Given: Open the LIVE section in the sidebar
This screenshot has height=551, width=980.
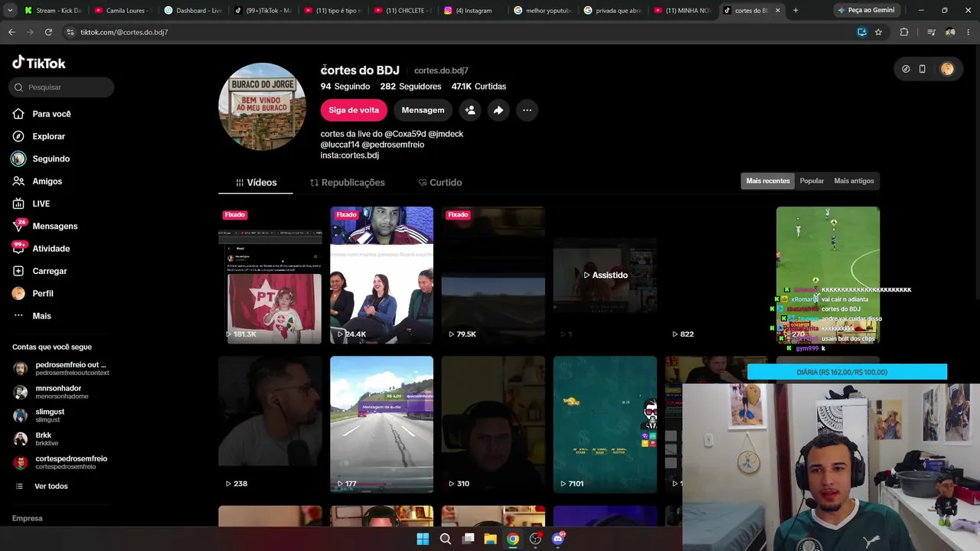Looking at the screenshot, I should [31, 204].
